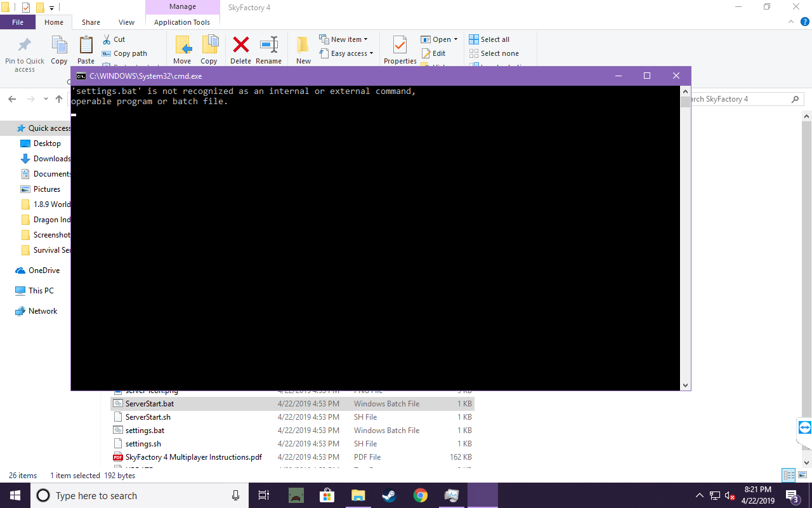Open This PC in the navigation pane
This screenshot has height=508, width=812.
coord(41,291)
